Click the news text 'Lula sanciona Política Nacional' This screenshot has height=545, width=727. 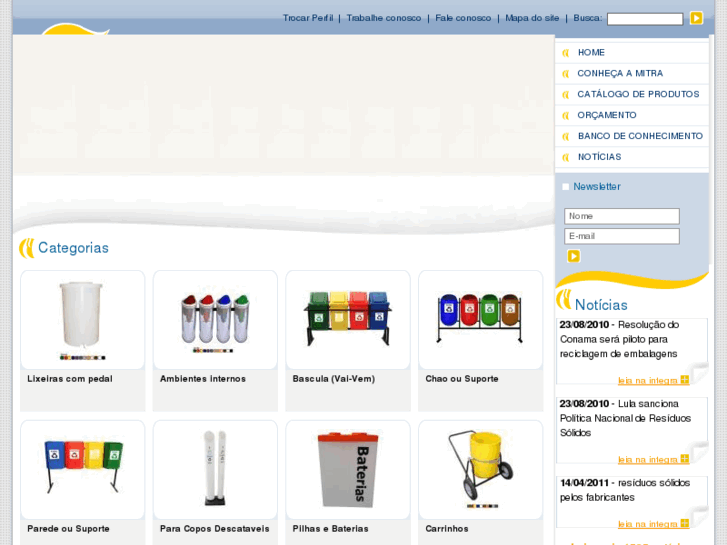[x=625, y=418]
